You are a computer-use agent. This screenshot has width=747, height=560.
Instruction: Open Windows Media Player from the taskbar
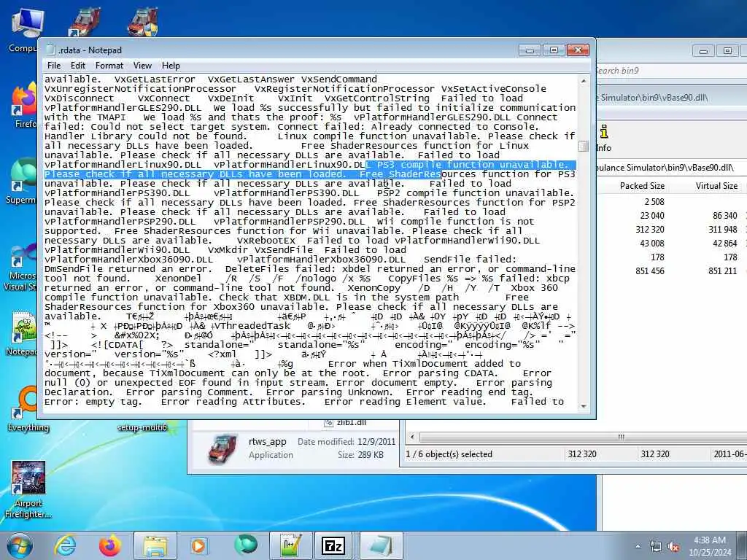pos(198,545)
